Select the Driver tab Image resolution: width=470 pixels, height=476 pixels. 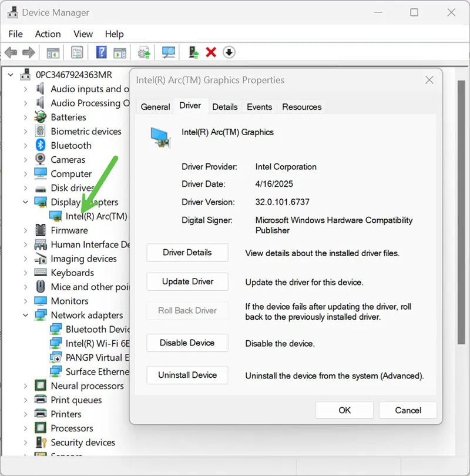tap(190, 106)
